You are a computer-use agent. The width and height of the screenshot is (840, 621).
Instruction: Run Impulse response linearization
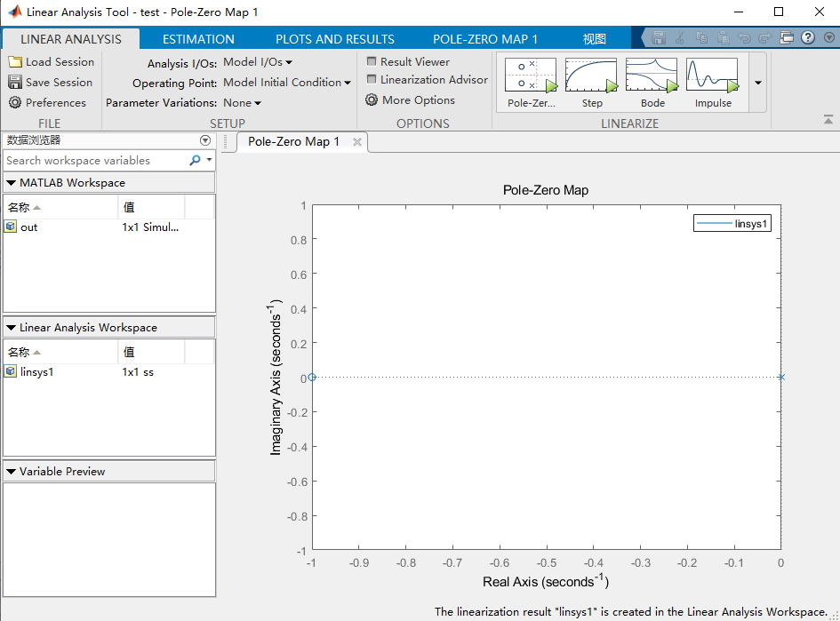(x=713, y=82)
